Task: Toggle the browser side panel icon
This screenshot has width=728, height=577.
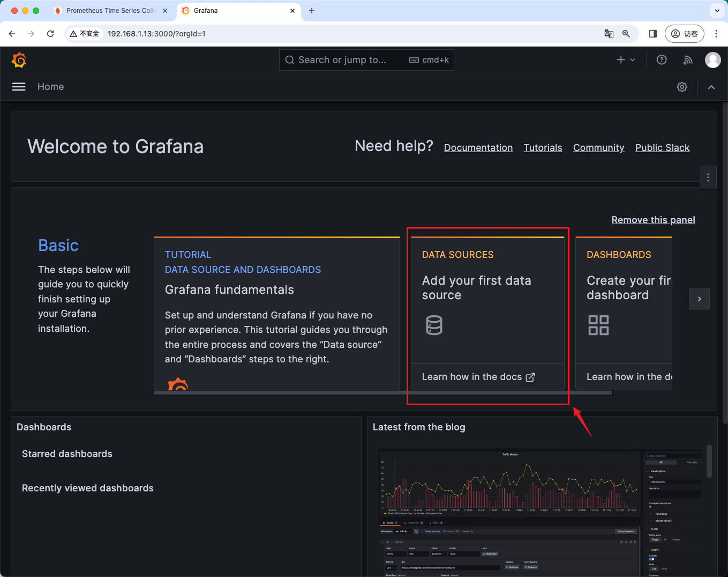Action: pos(652,34)
